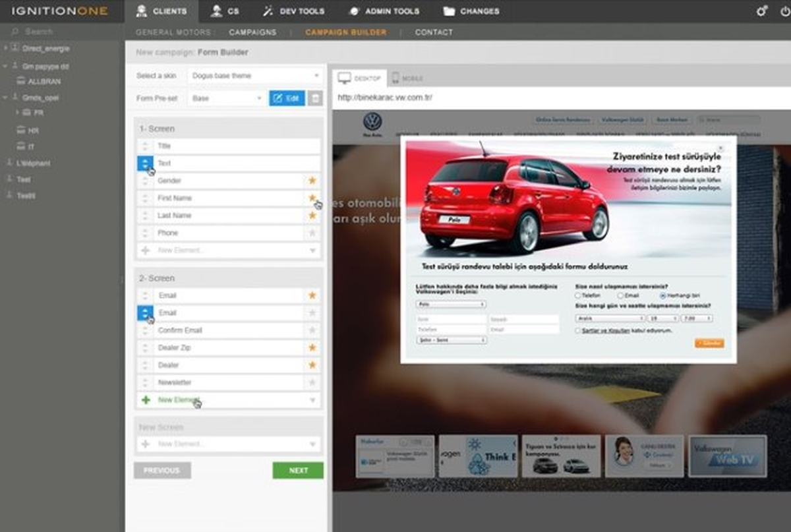The image size is (791, 532).
Task: Open the DEV TOOLS menu
Action: [x=293, y=11]
